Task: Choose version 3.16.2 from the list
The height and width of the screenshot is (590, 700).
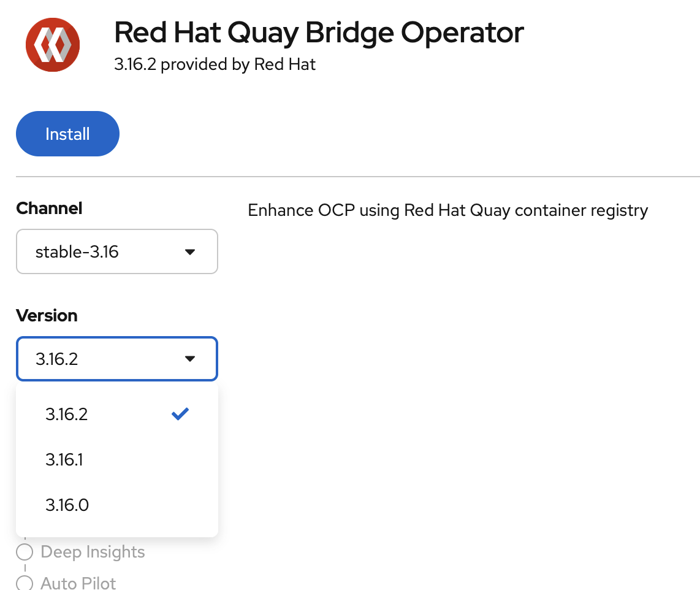Action: click(x=67, y=415)
